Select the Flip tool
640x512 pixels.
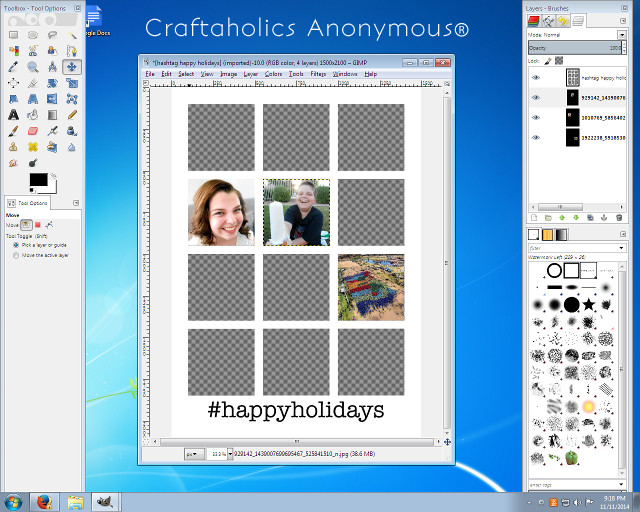pos(52,99)
